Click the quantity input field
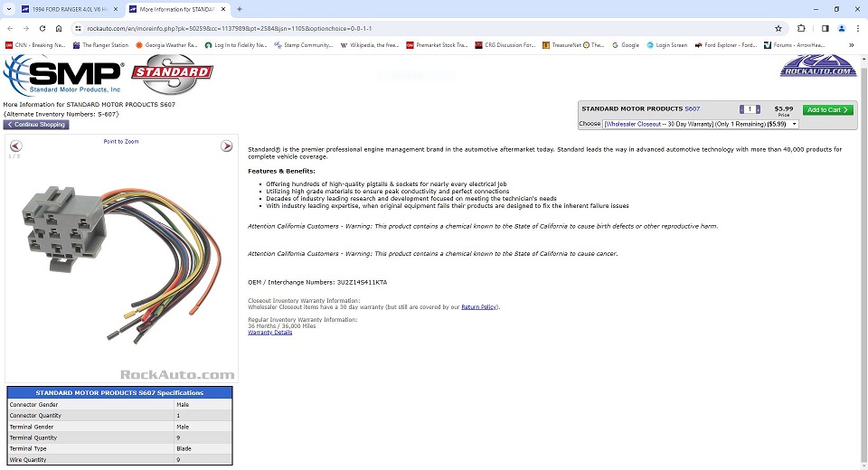868x470 pixels. pyautogui.click(x=750, y=109)
